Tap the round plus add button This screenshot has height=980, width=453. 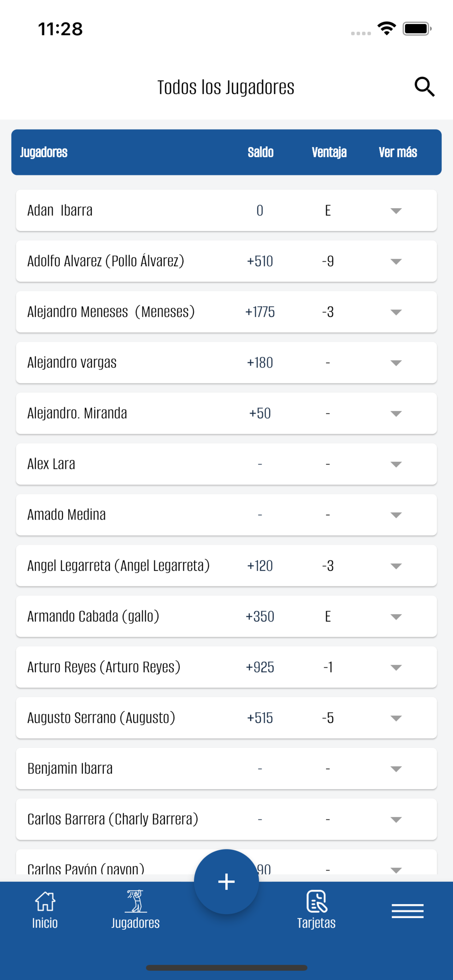pyautogui.click(x=226, y=882)
